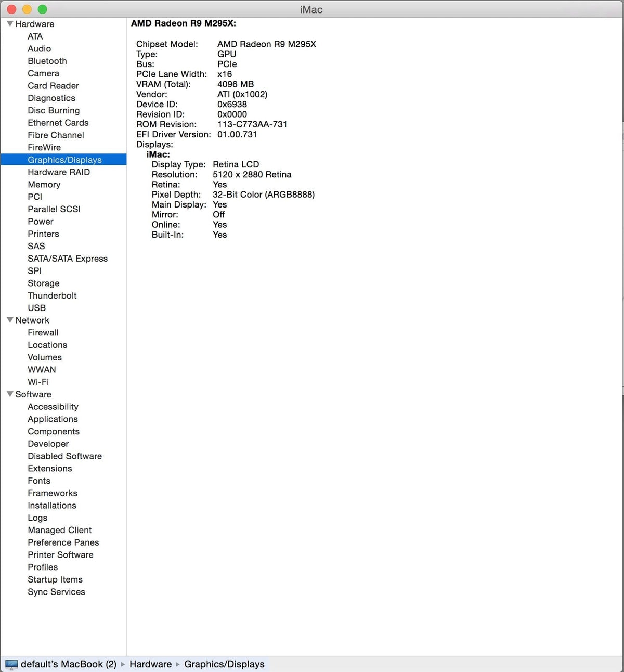Open SATA/SATA Express entry

(68, 259)
